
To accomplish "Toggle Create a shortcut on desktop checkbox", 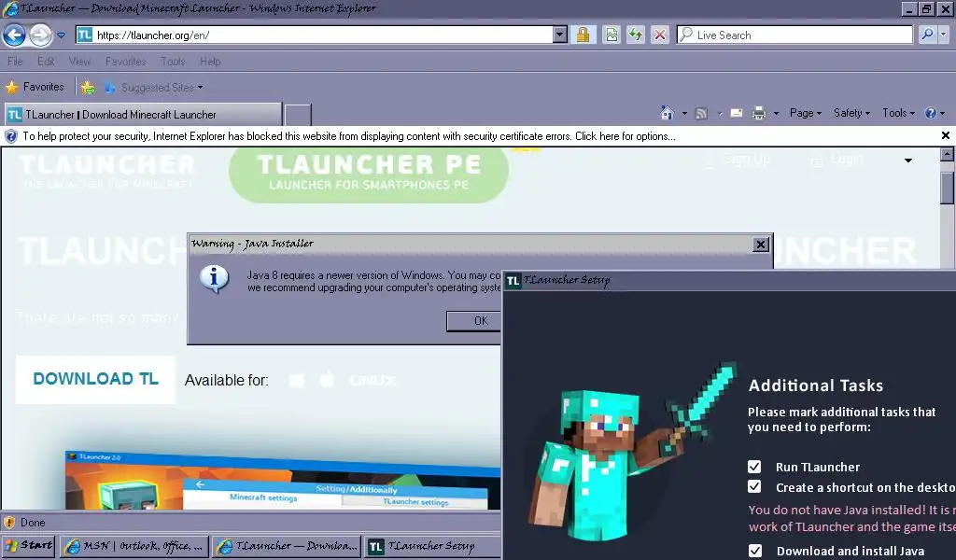I will point(754,486).
